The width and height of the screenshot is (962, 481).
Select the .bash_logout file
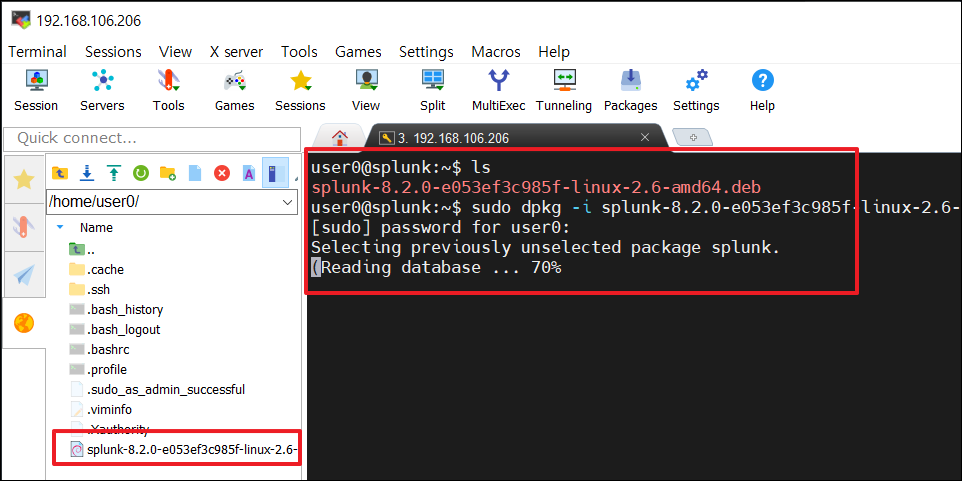coord(115,329)
